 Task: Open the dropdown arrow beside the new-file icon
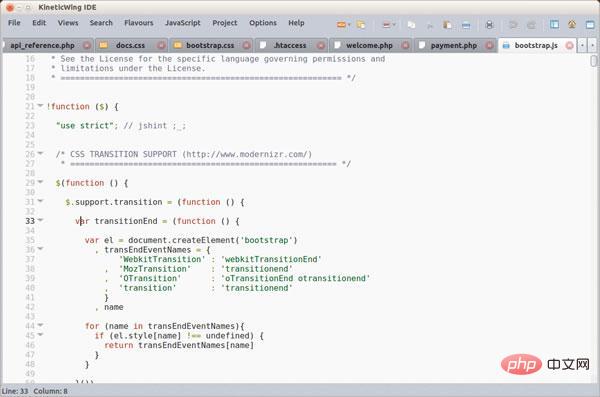click(x=349, y=25)
